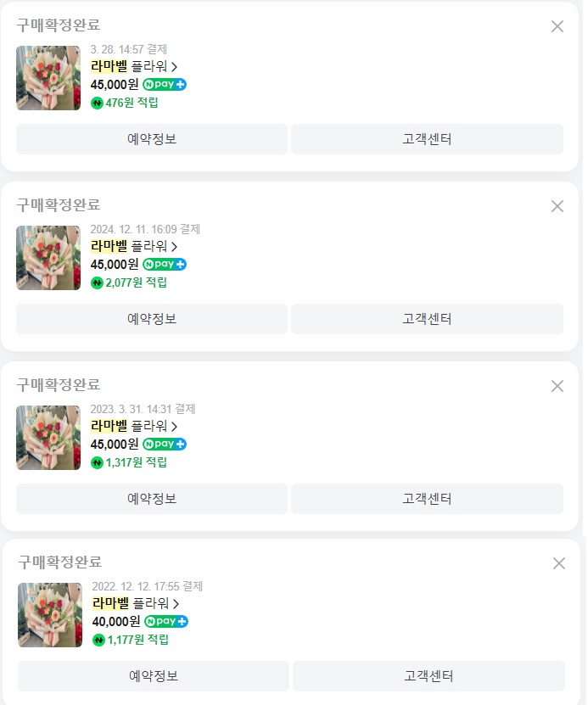View 예약정보 for the 2024. 12. 11. order
This screenshot has width=588, height=705.
click(x=152, y=319)
